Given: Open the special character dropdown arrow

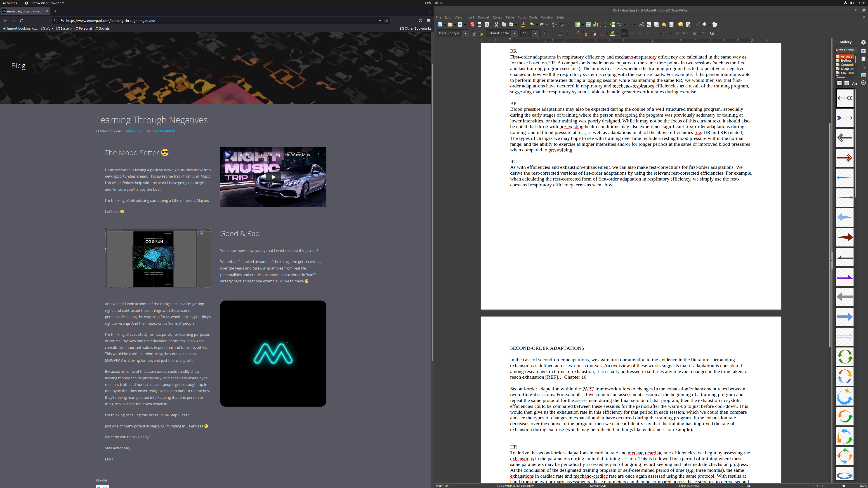Looking at the screenshot, I should click(634, 25).
